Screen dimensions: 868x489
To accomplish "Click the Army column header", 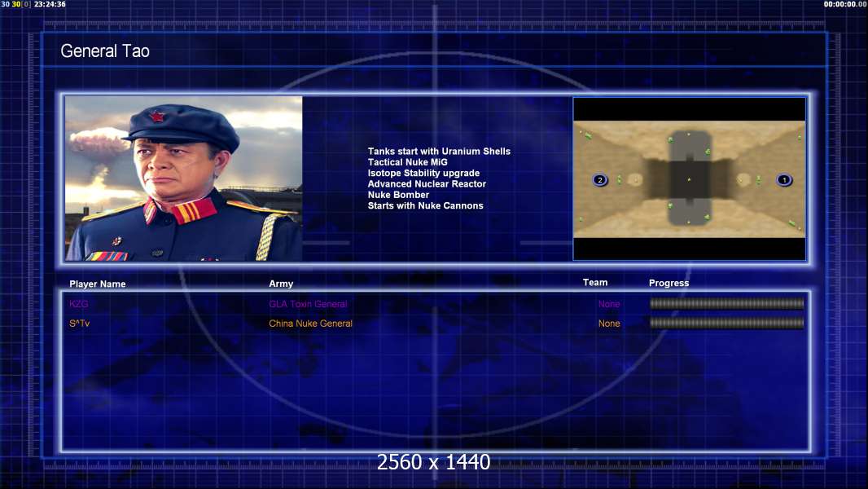I will 281,284.
